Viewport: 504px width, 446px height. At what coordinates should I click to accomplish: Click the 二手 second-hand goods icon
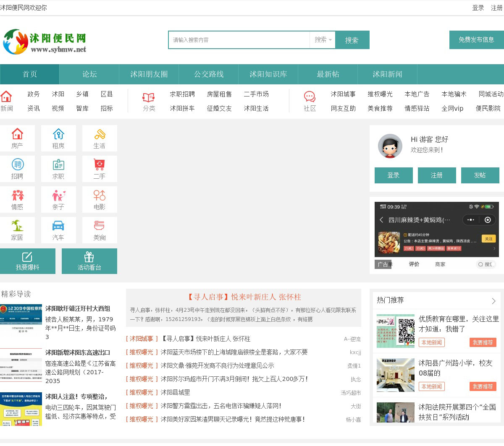coord(100,165)
